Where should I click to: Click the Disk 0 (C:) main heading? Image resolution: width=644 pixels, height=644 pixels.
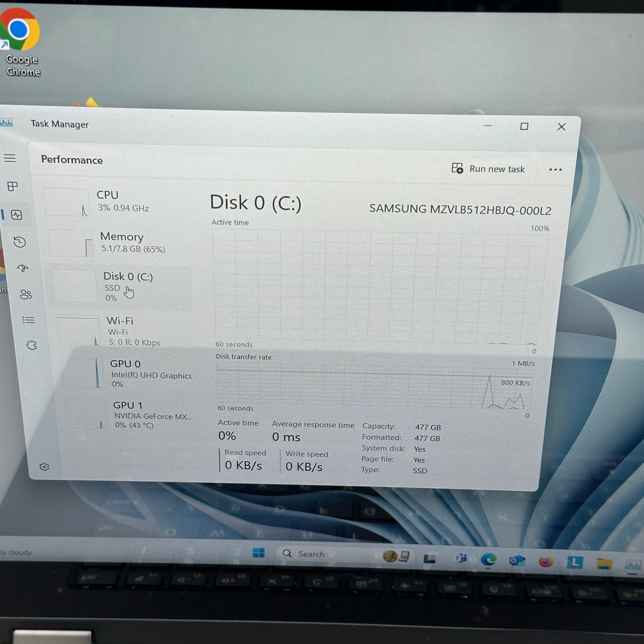pos(255,203)
